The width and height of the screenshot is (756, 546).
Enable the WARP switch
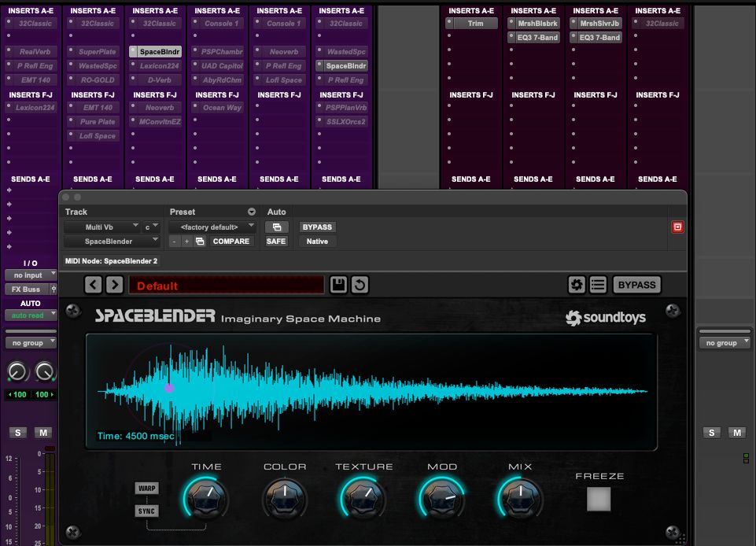pyautogui.click(x=147, y=489)
